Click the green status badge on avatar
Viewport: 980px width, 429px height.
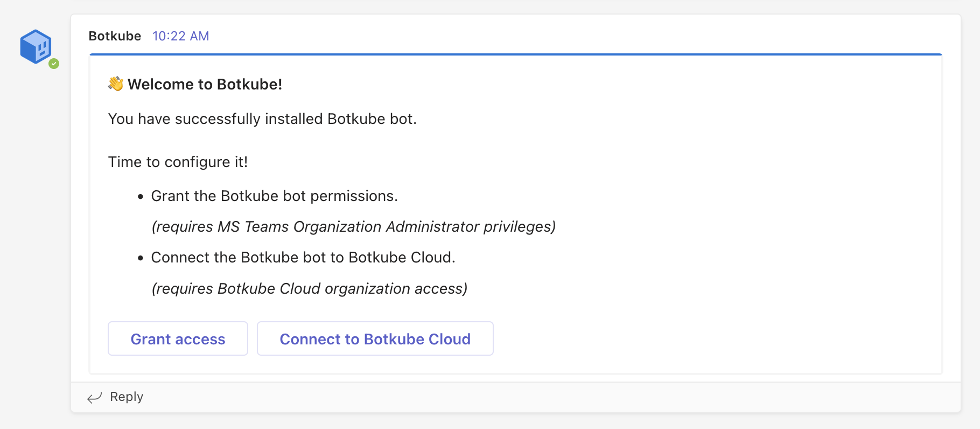pyautogui.click(x=54, y=64)
